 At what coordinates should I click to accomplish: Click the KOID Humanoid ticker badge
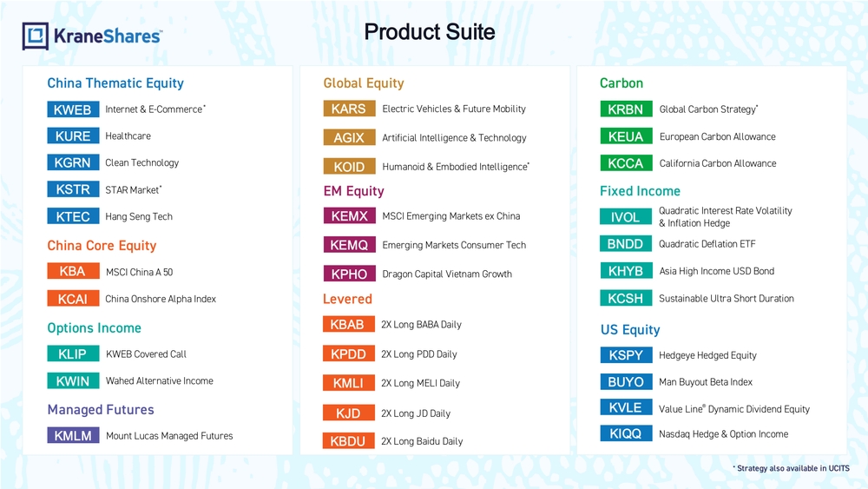(x=349, y=167)
